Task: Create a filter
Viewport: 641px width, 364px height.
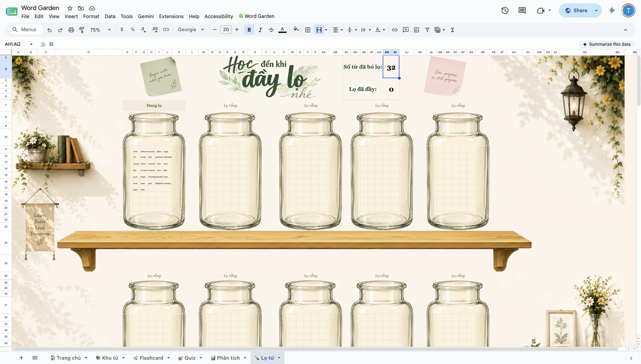Action: coord(427,30)
